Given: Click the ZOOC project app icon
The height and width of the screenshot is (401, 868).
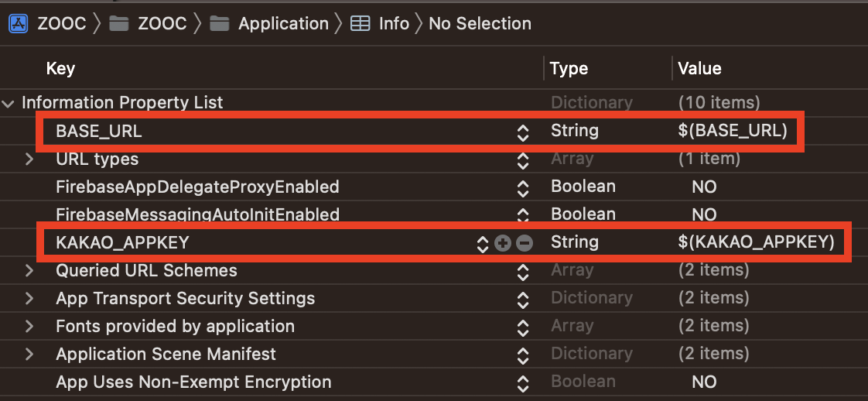Looking at the screenshot, I should click(19, 23).
